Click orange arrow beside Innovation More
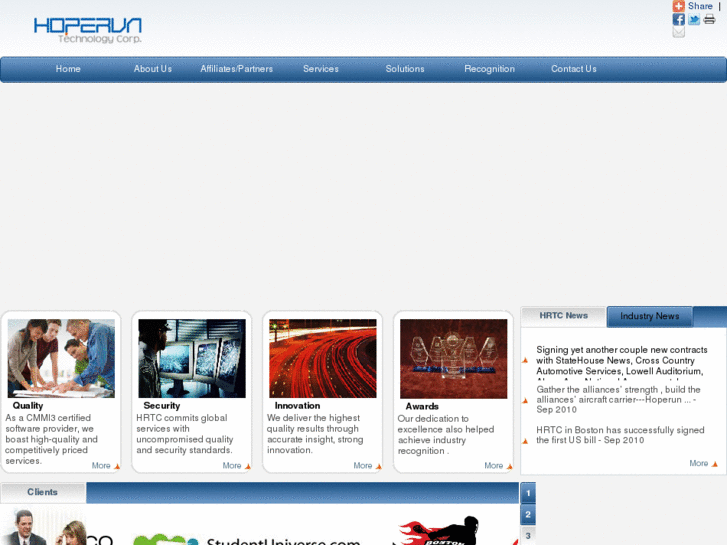The width and height of the screenshot is (727, 545). [378, 467]
